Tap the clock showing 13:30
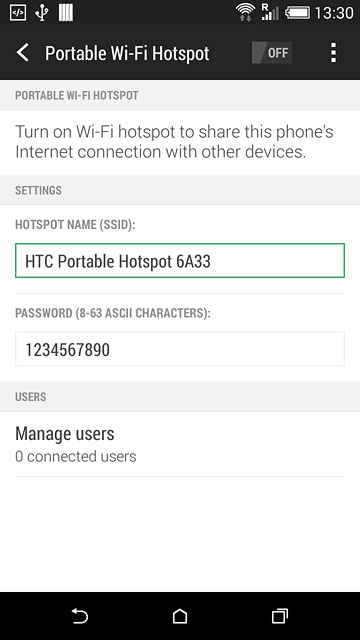The height and width of the screenshot is (640, 360). (334, 13)
